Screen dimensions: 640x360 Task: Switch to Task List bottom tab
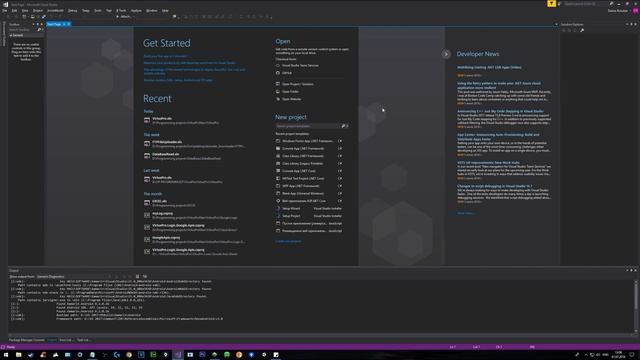83,340
